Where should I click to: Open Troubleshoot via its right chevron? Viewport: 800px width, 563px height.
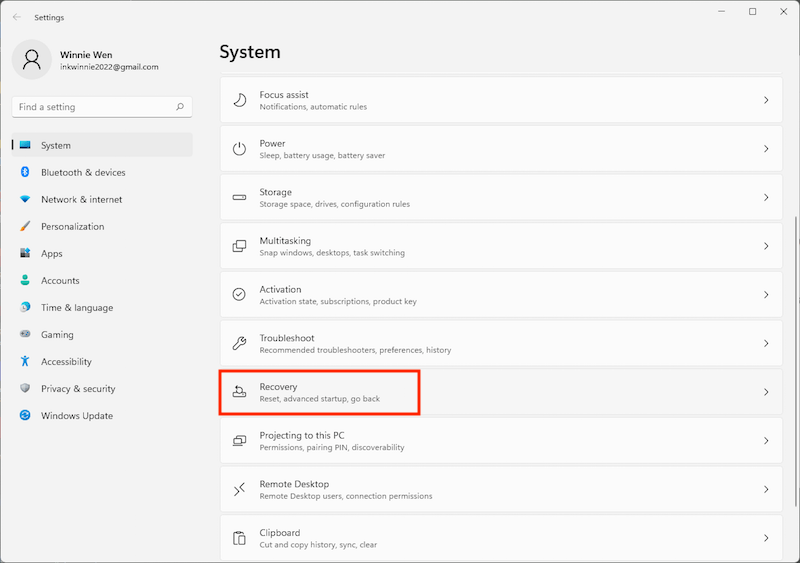pos(766,343)
